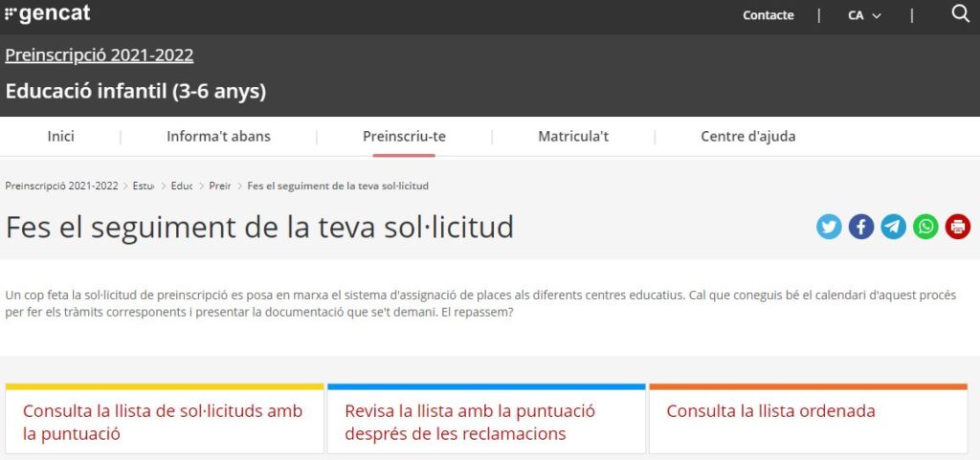Go to Preinscripció 2021-2022 header link
This screenshot has height=460, width=980.
click(x=100, y=55)
